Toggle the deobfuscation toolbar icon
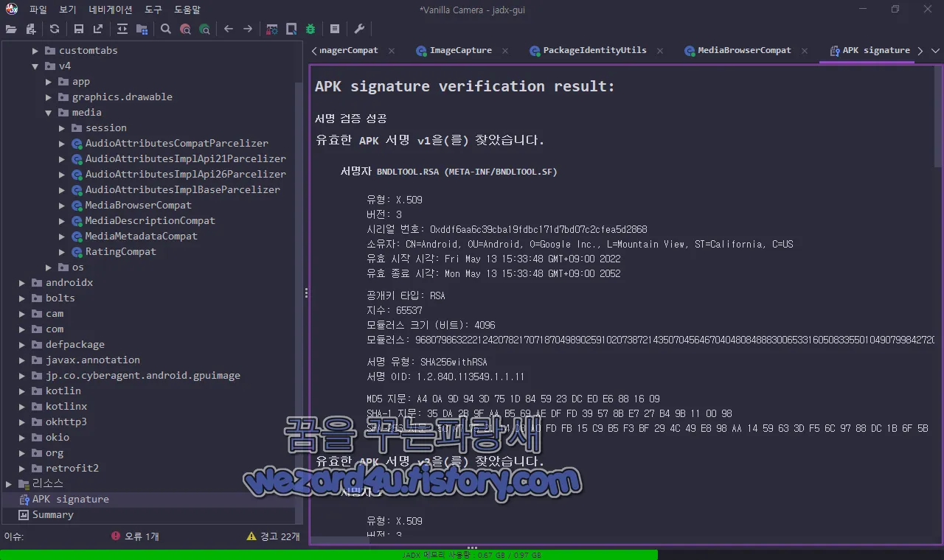This screenshot has height=560, width=944. [x=272, y=29]
